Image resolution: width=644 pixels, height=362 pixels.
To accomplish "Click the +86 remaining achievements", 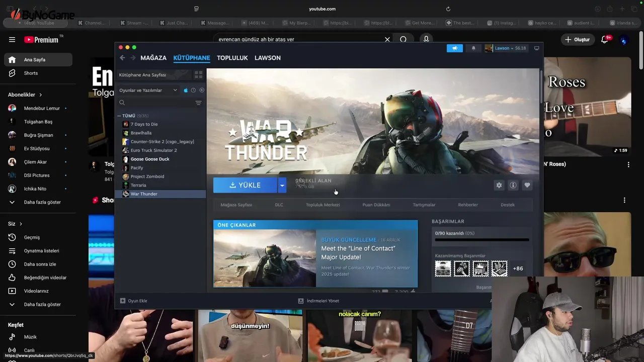I will coord(518,268).
